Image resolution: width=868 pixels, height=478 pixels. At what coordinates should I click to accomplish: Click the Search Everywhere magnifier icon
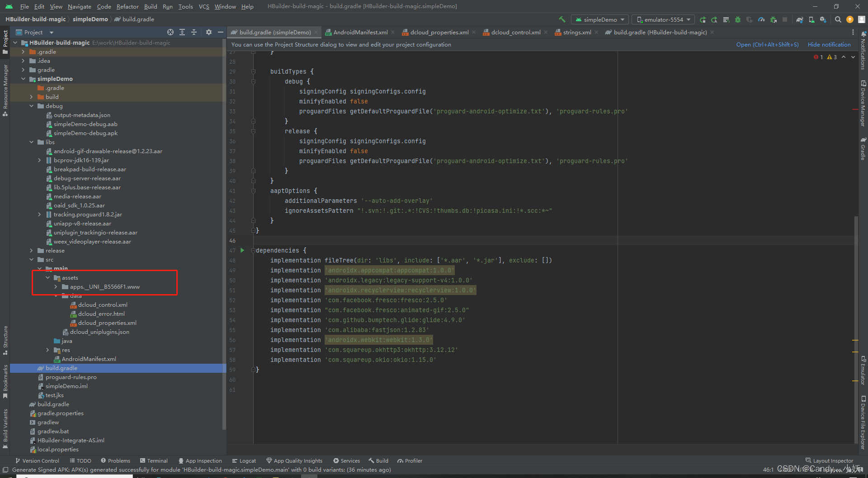click(838, 19)
